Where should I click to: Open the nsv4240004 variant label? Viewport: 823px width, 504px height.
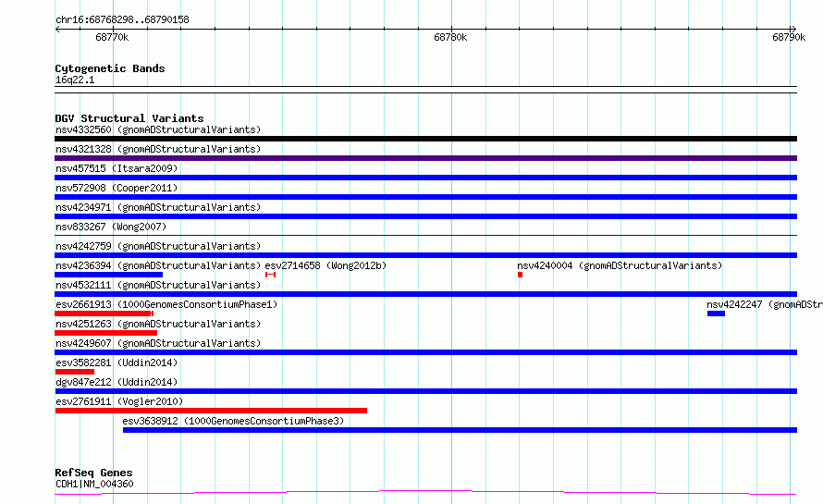[x=620, y=265]
